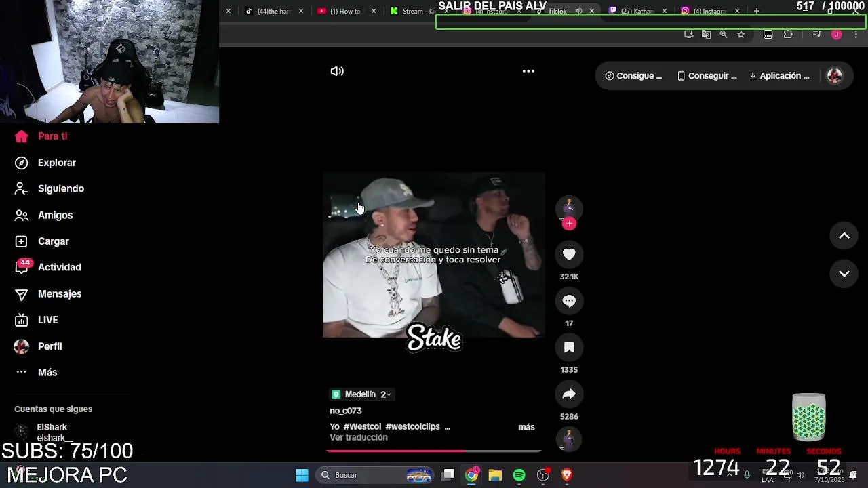Go to the Siguiendo feed
Image resolution: width=868 pixels, height=488 pixels.
click(49, 188)
